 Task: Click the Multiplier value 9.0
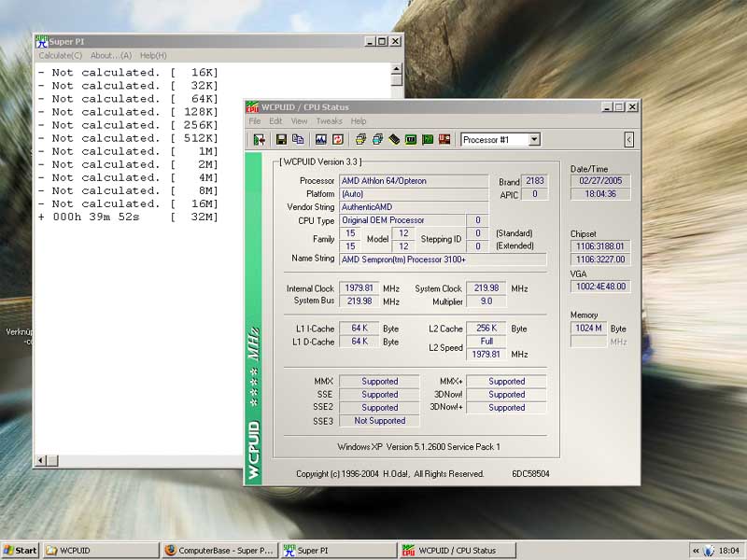[486, 301]
